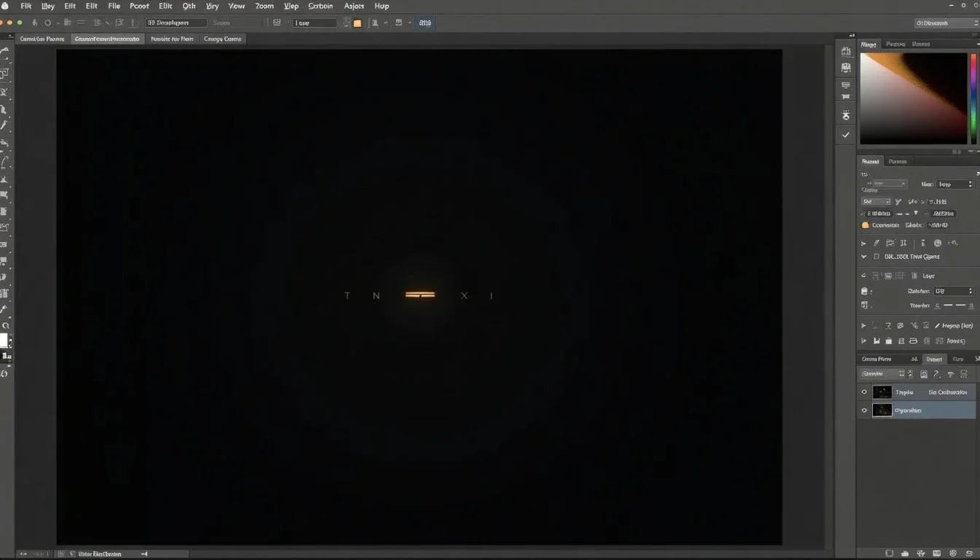Select the magnifier Zoom tool in the left toolbar

[5, 326]
